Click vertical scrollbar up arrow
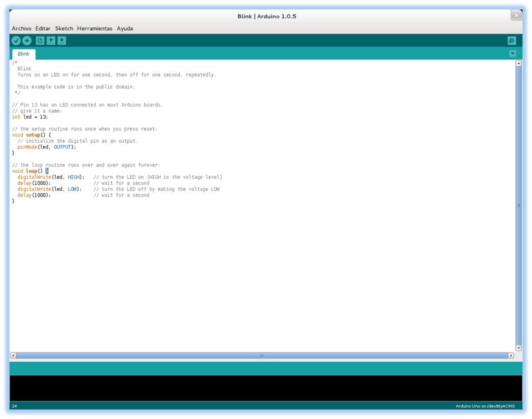 click(x=519, y=63)
